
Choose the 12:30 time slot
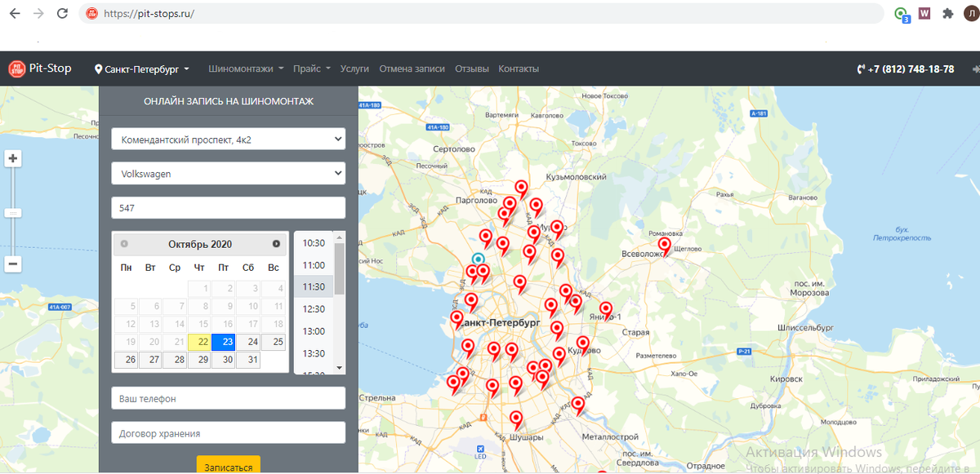click(x=314, y=309)
